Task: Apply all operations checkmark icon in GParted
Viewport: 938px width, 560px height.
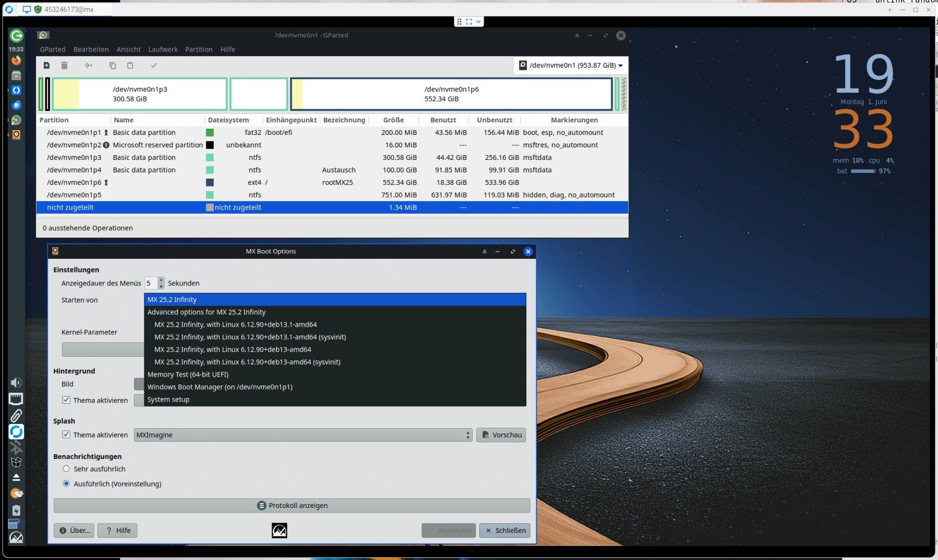Action: pyautogui.click(x=154, y=65)
